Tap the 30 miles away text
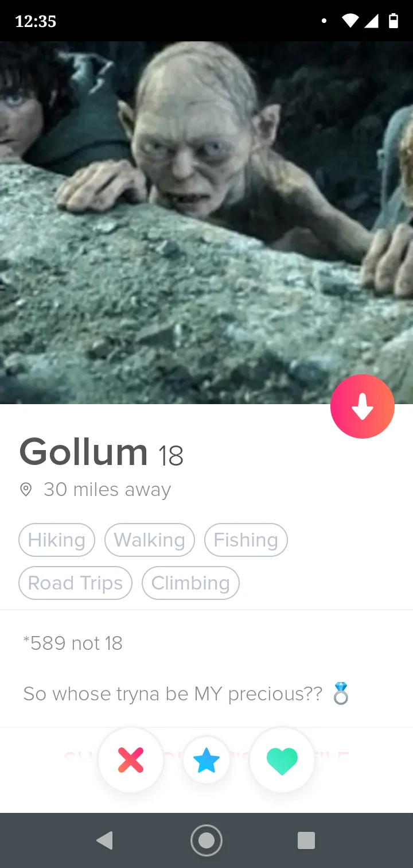The height and width of the screenshot is (868, 413). [107, 490]
